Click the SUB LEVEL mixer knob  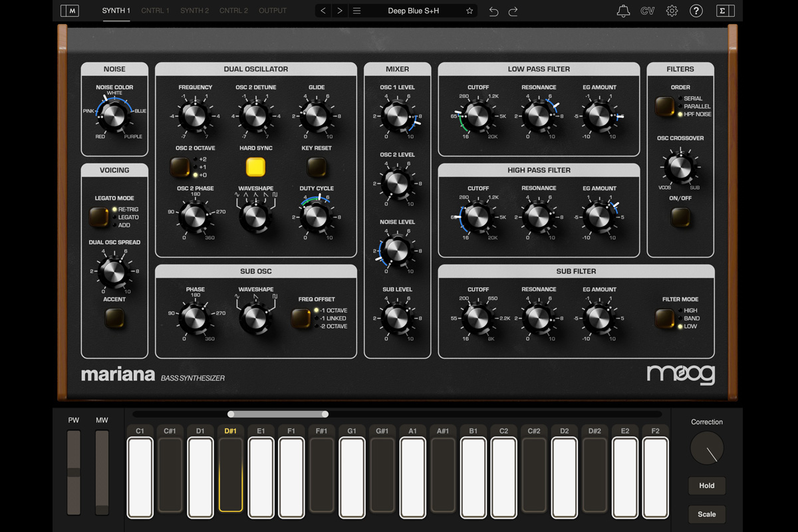pos(397,318)
